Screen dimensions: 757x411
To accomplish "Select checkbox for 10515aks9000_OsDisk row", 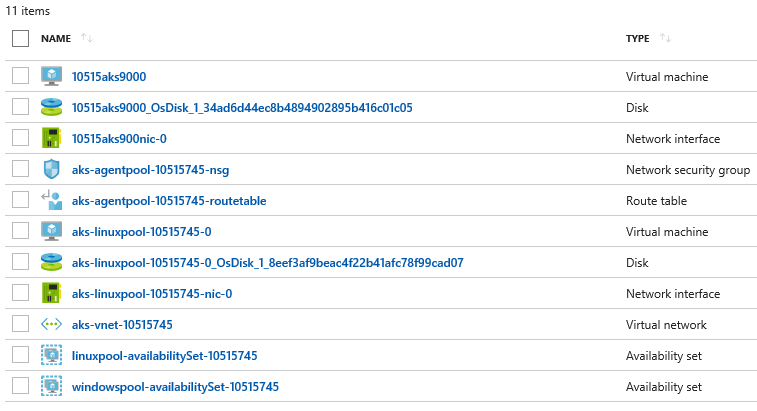I will coord(20,107).
